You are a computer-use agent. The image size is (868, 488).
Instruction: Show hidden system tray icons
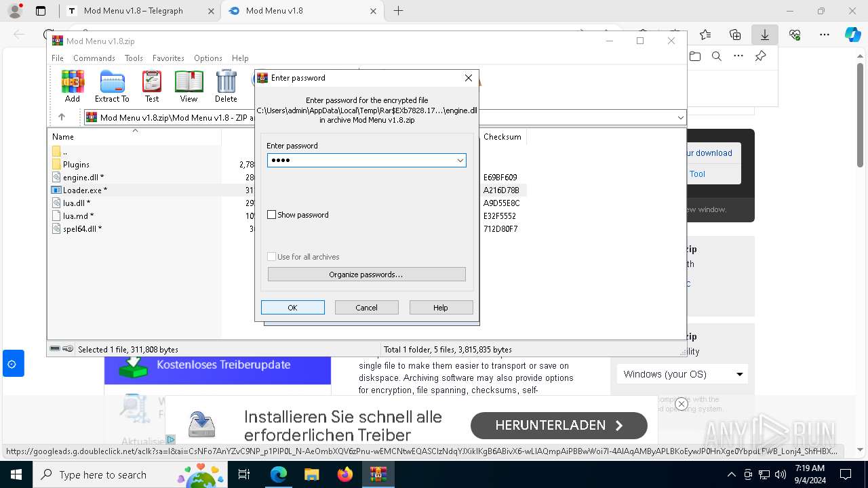(731, 474)
